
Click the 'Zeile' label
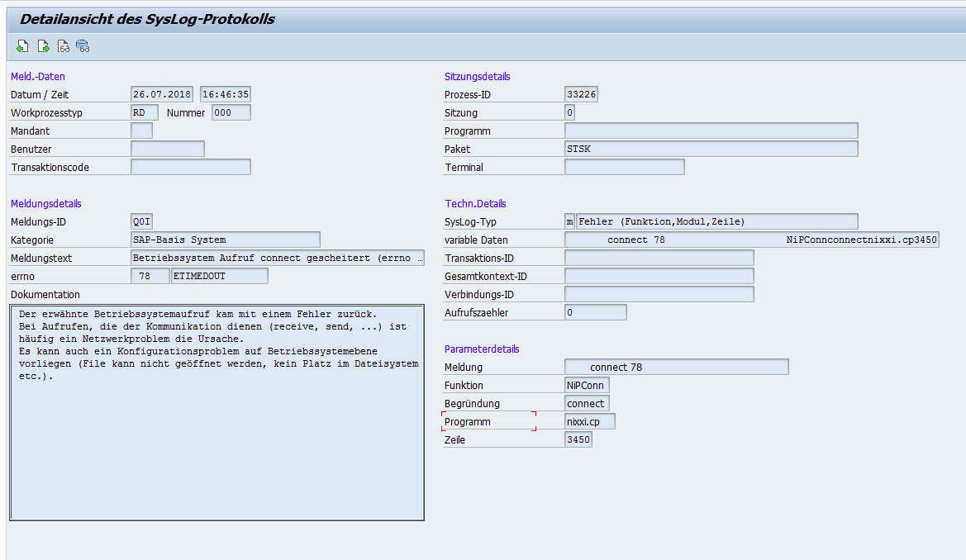pos(454,440)
